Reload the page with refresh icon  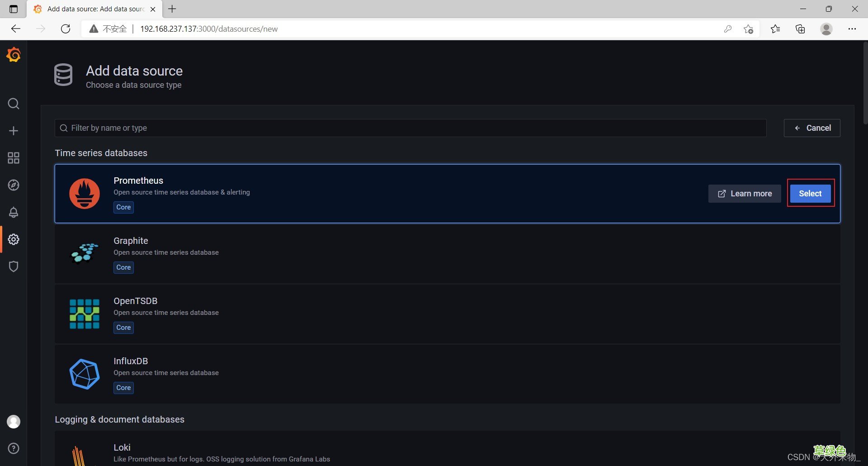pos(66,29)
